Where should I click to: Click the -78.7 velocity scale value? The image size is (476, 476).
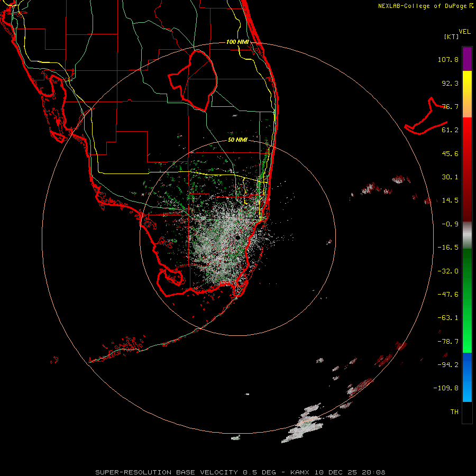448,342
